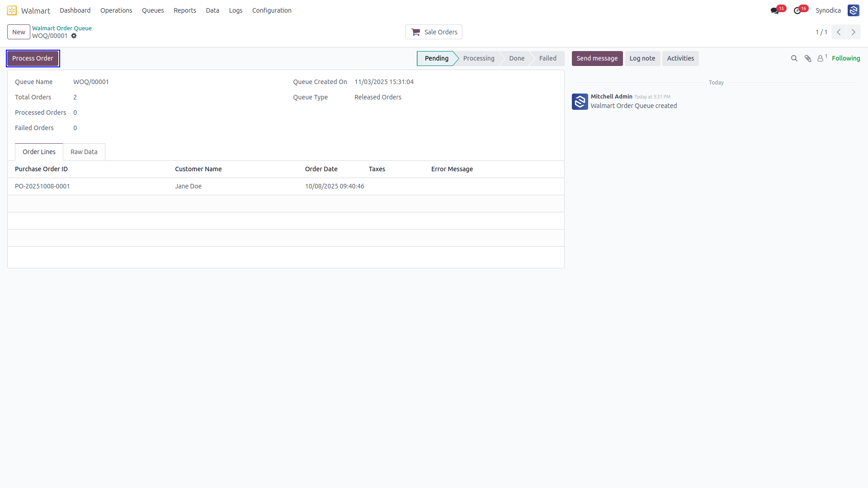Set status to Done

517,58
